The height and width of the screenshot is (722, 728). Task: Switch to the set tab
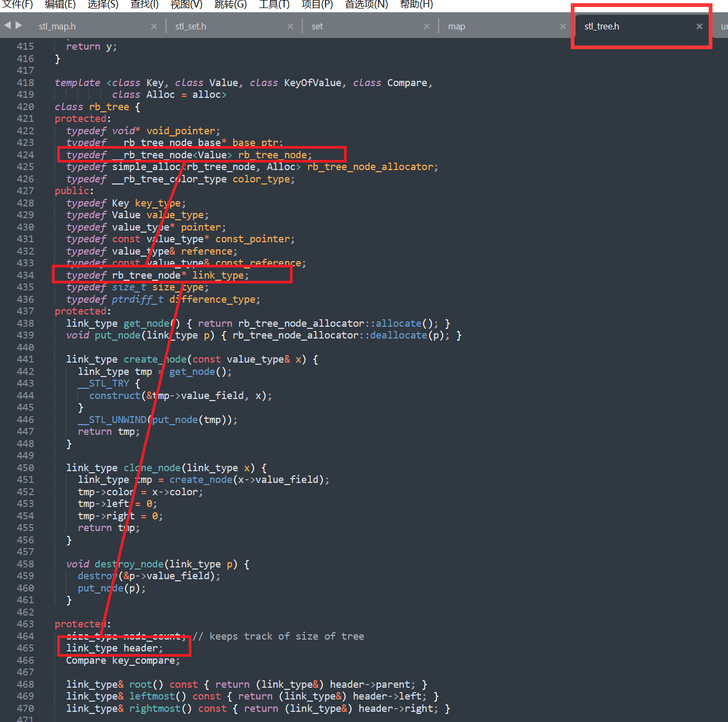(317, 26)
